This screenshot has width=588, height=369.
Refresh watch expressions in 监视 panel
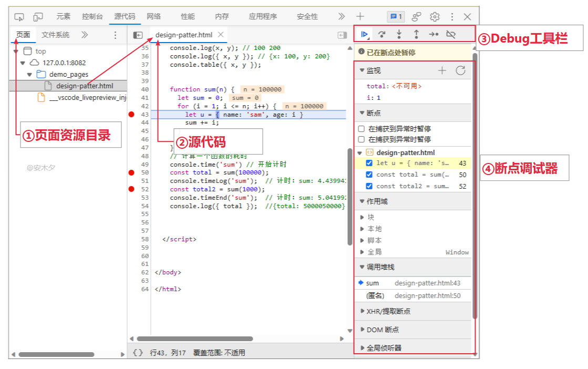pyautogui.click(x=460, y=70)
